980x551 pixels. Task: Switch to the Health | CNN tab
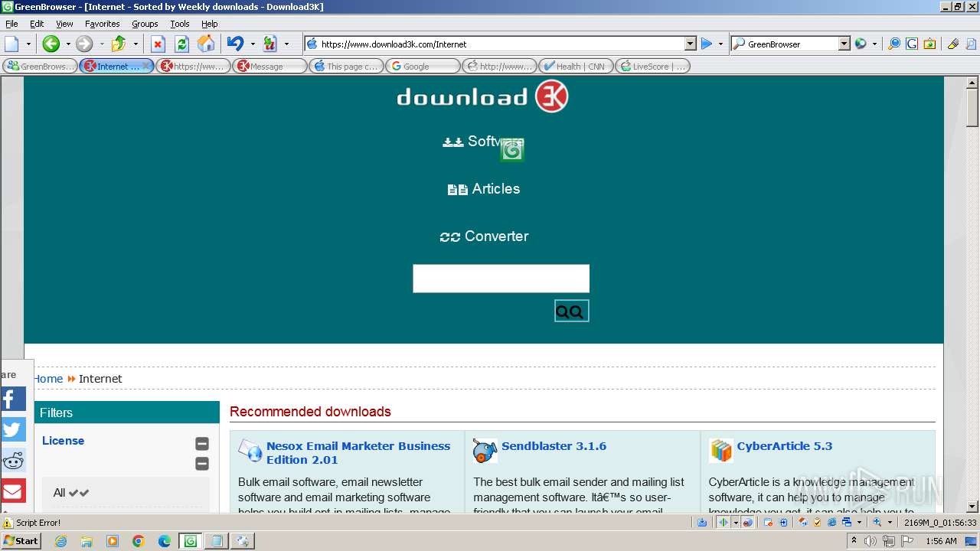(x=576, y=67)
